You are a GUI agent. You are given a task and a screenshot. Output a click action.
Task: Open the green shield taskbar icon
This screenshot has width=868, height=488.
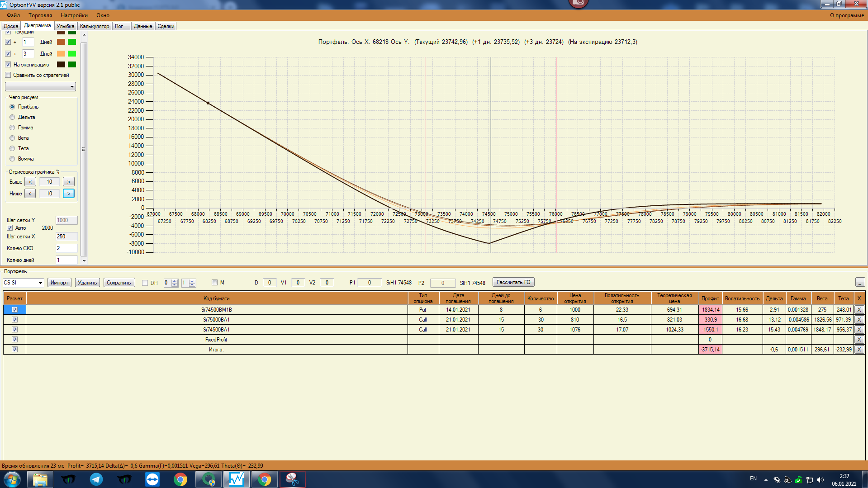[x=209, y=479]
